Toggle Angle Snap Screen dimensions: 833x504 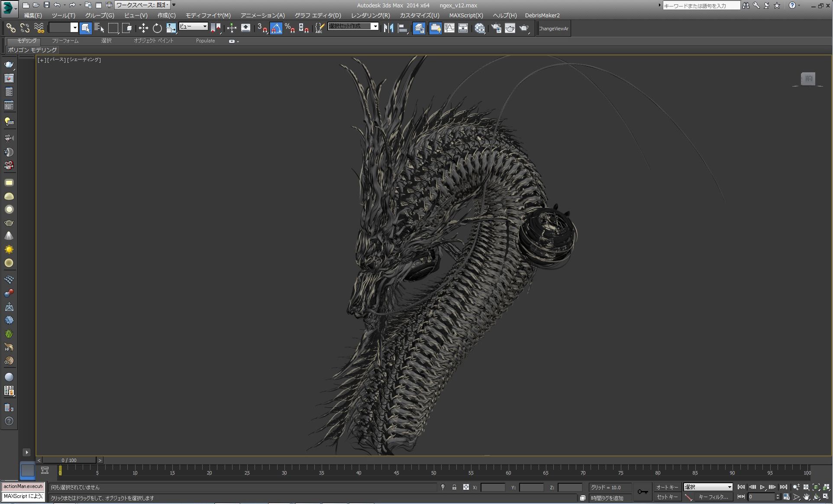(x=276, y=28)
